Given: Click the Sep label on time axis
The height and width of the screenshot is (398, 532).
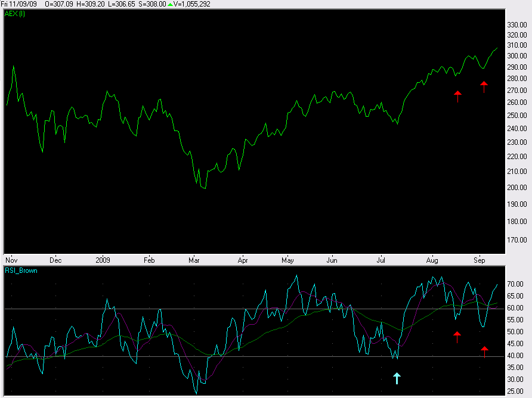Looking at the screenshot, I should (x=479, y=260).
